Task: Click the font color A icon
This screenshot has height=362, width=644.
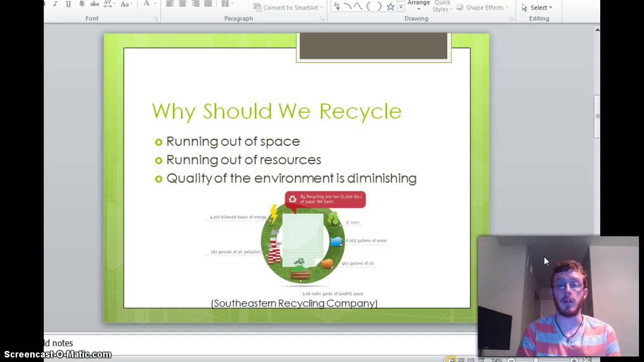Action: click(x=146, y=4)
